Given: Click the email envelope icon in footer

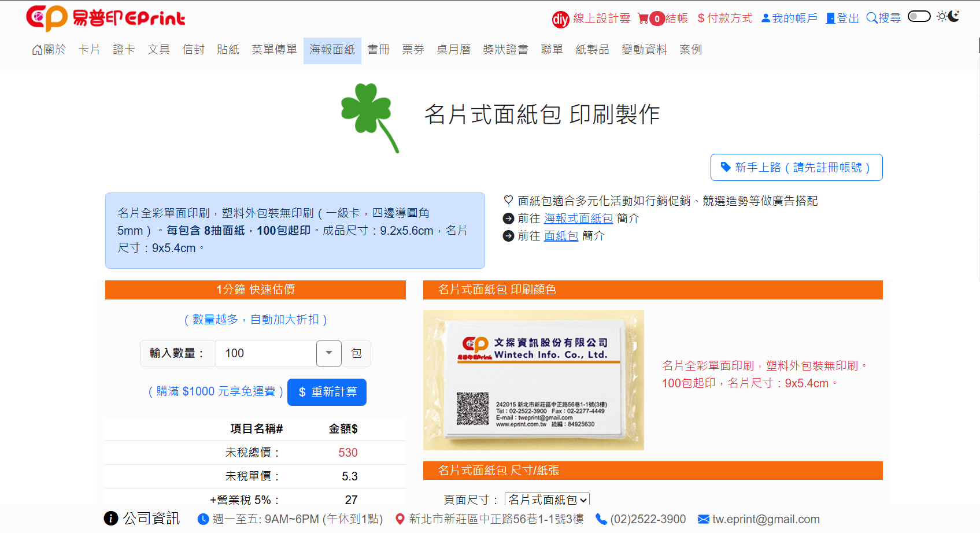Looking at the screenshot, I should pyautogui.click(x=703, y=519).
